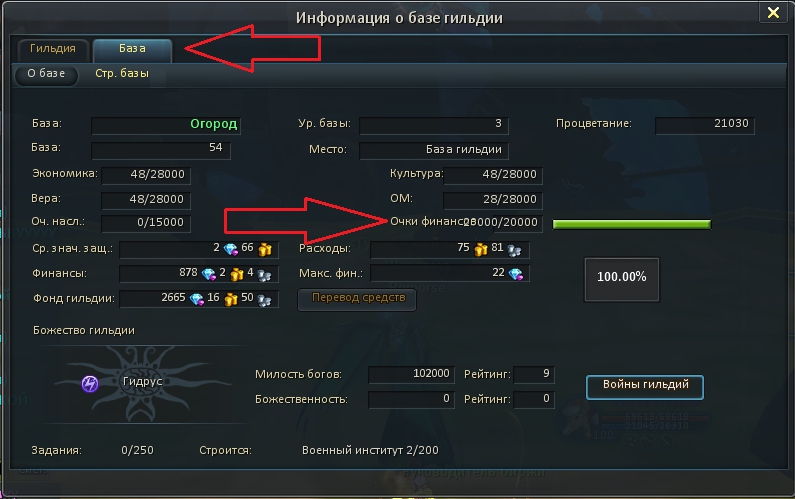795x499 pixels.
Task: Click gold coin icon in Финансы row
Action: tap(237, 274)
